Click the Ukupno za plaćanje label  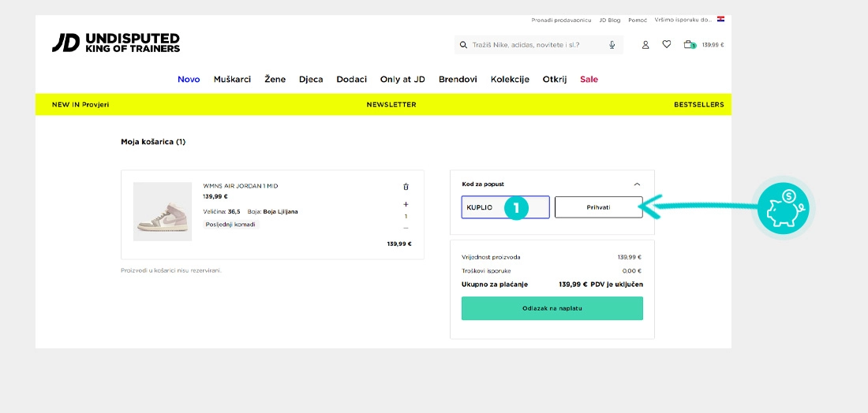click(495, 285)
